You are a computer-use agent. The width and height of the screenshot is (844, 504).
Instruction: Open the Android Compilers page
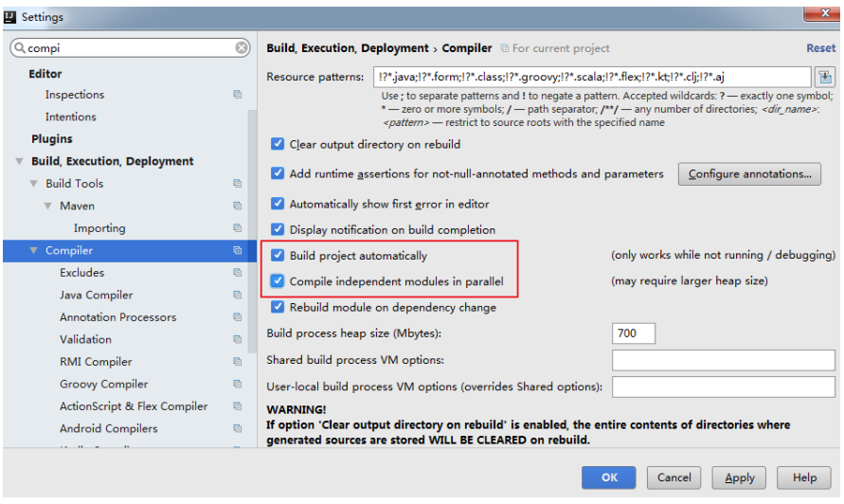[x=109, y=428]
